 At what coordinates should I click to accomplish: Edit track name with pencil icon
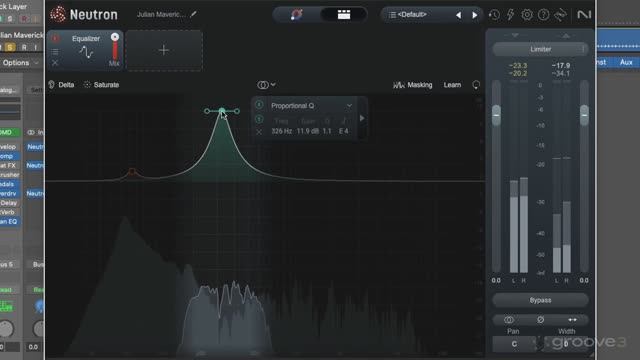point(193,14)
